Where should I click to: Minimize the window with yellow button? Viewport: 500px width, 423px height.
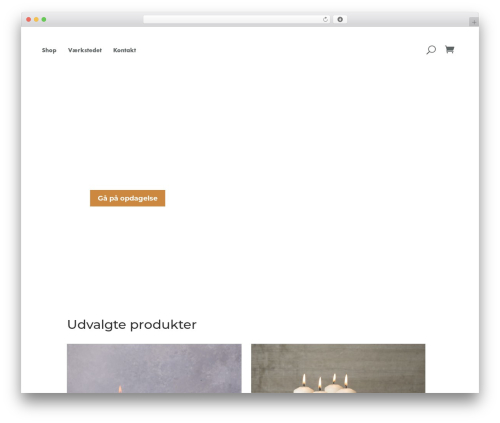click(x=36, y=20)
